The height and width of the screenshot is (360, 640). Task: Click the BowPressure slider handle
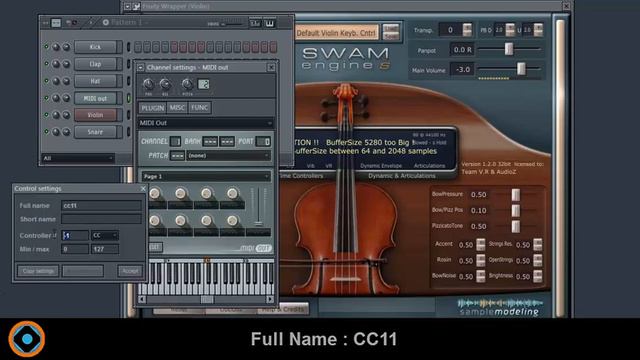pyautogui.click(x=516, y=195)
